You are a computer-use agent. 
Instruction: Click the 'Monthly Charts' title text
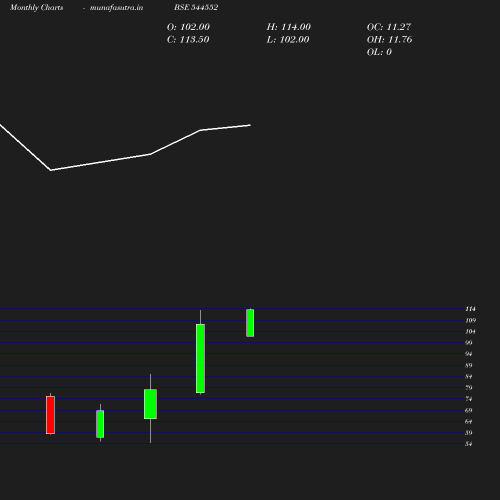[x=37, y=8]
